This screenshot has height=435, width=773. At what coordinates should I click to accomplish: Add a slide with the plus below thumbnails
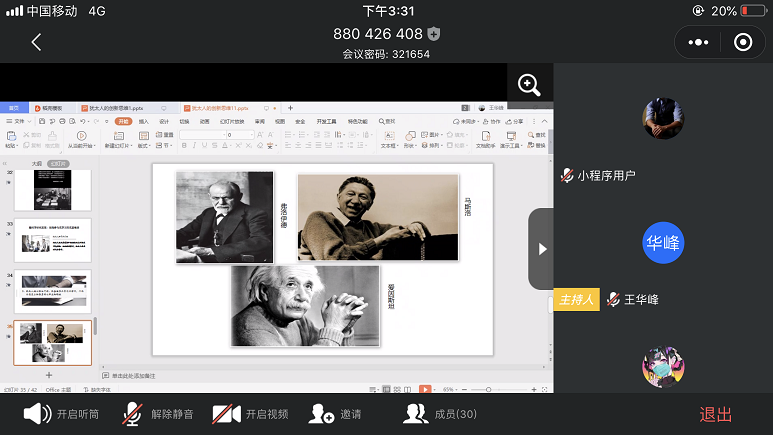(49, 375)
